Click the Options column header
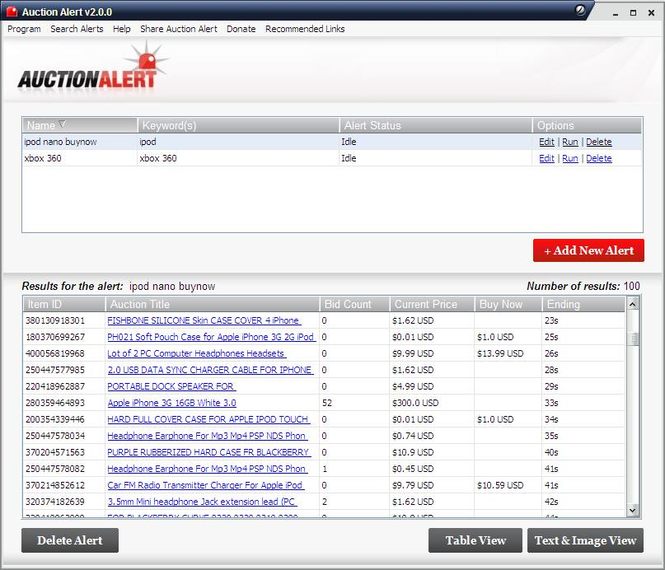Screen dimensions: 665x570 tap(587, 126)
